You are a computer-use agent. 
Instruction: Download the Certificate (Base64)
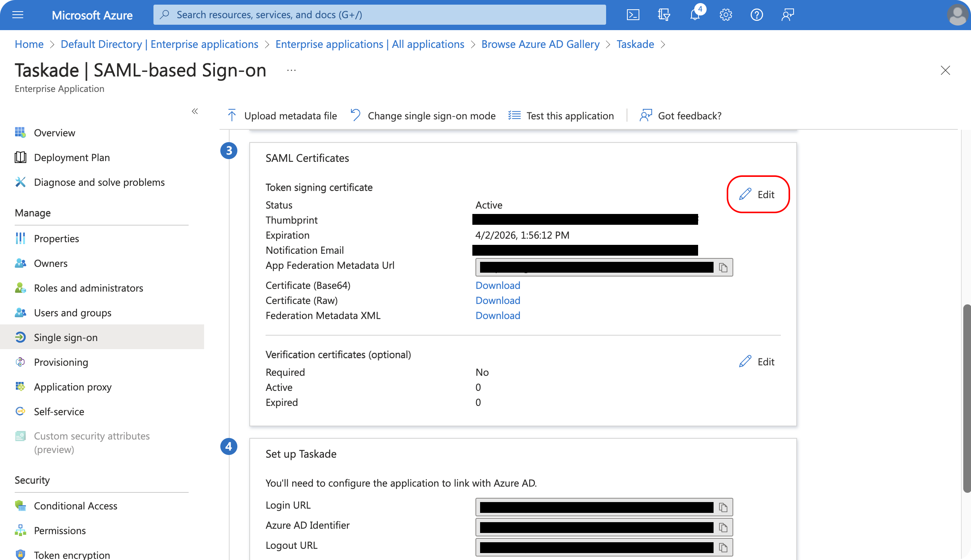[x=497, y=285]
